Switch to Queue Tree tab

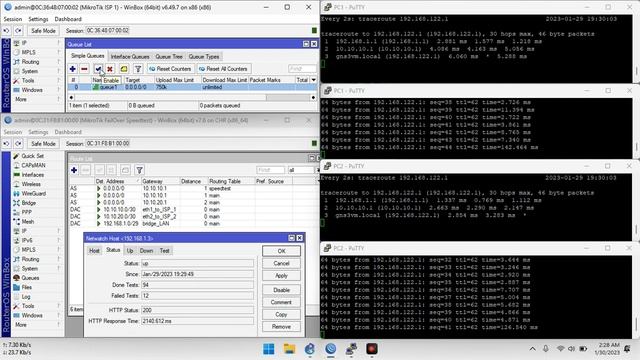coord(169,57)
